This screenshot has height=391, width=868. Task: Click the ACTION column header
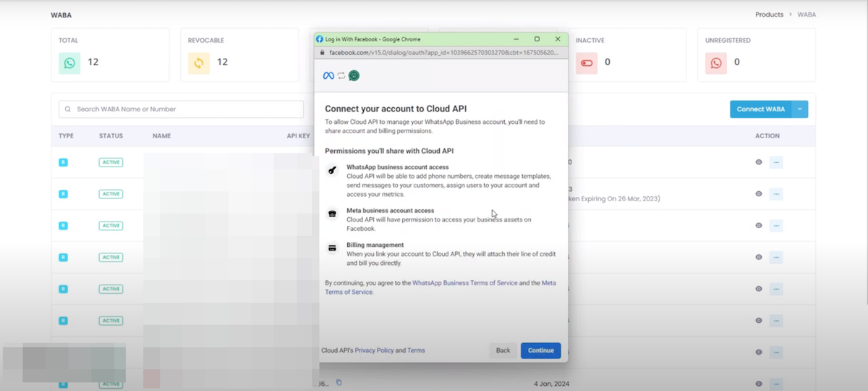click(767, 136)
